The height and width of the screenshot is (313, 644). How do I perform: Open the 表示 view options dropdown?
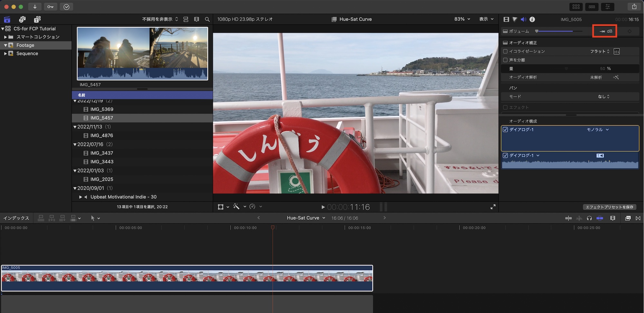pyautogui.click(x=486, y=19)
